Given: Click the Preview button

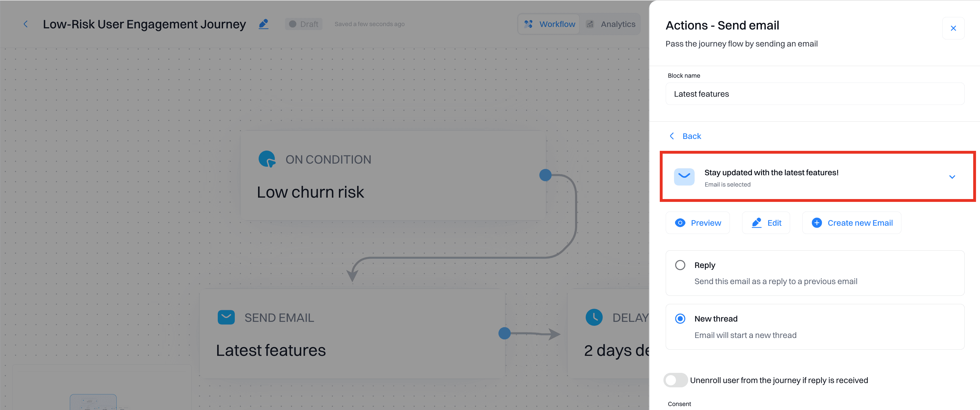Looking at the screenshot, I should [x=698, y=223].
